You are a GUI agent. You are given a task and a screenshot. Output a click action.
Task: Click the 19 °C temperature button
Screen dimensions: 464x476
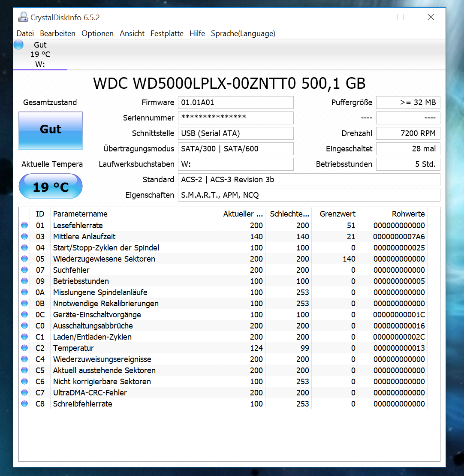[x=51, y=186]
